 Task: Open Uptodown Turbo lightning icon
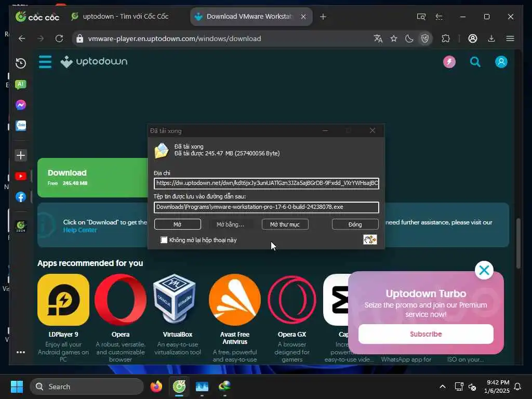tap(449, 62)
